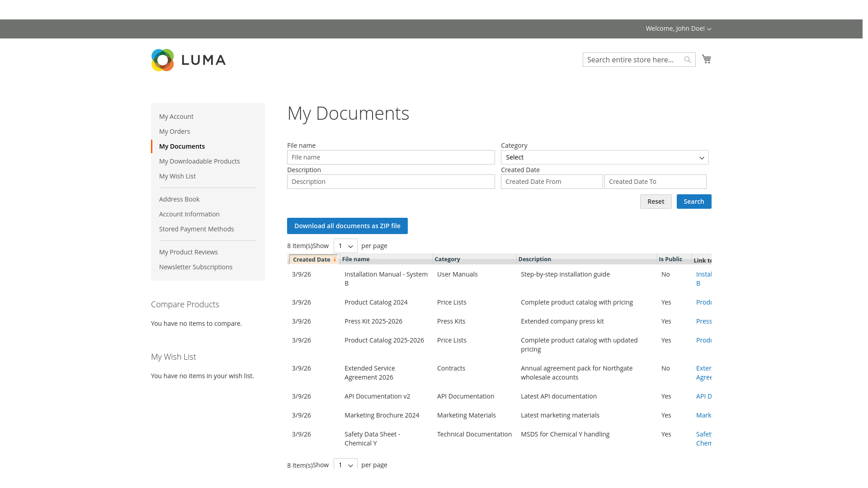Select 'Product Catalog 2024' file name cell

tap(376, 302)
